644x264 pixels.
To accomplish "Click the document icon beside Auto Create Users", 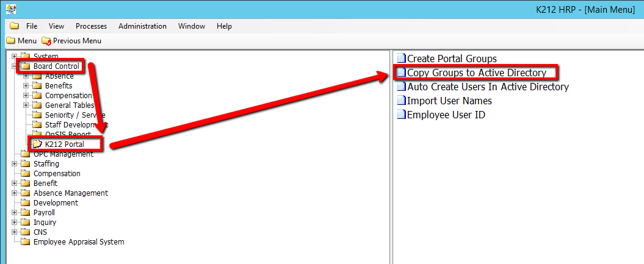I will click(401, 87).
